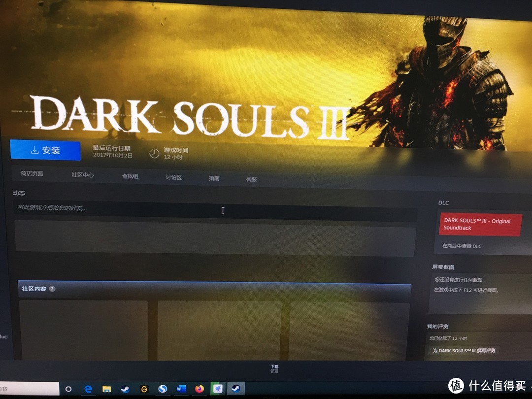
Task: Click the DLC section heading
Action: point(443,203)
